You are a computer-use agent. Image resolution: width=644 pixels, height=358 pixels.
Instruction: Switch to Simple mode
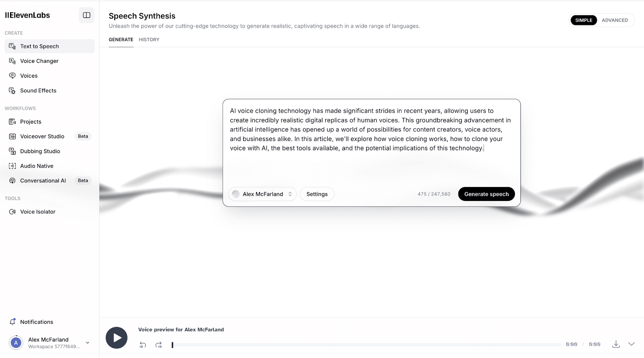click(584, 20)
